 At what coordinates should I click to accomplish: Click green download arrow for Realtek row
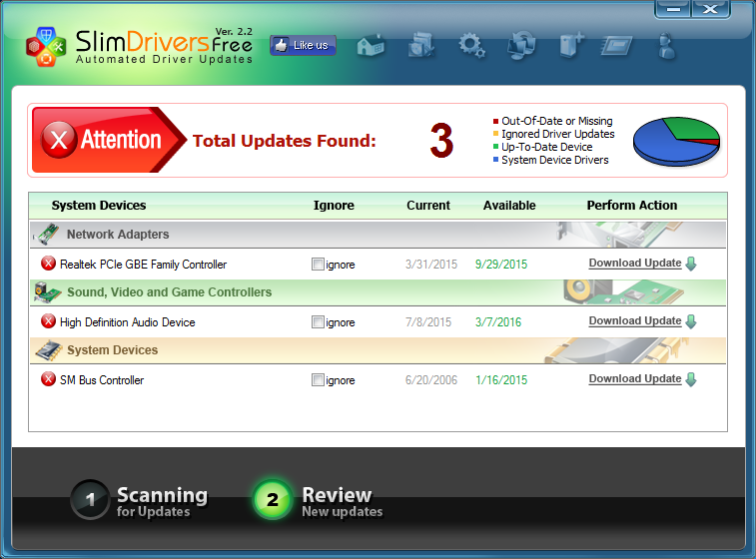(691, 264)
